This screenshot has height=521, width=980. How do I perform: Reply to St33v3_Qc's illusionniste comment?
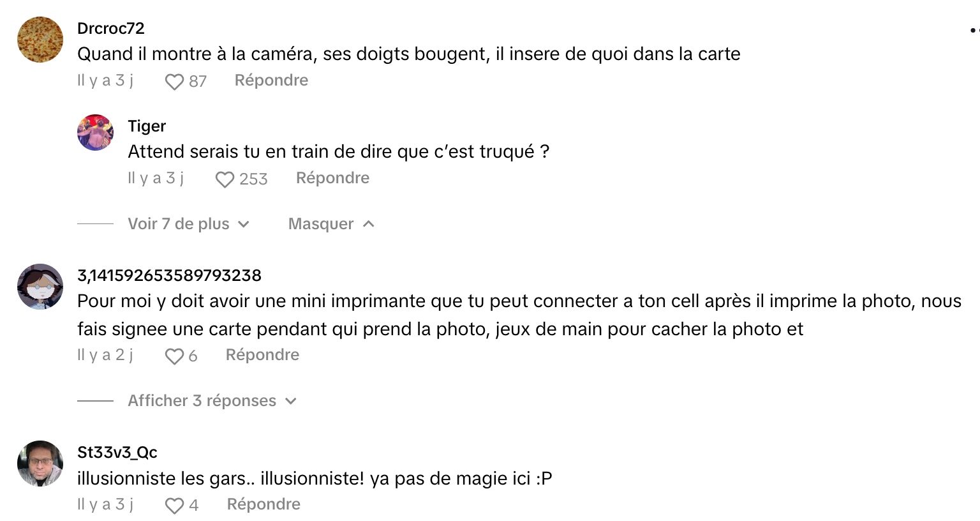[264, 504]
